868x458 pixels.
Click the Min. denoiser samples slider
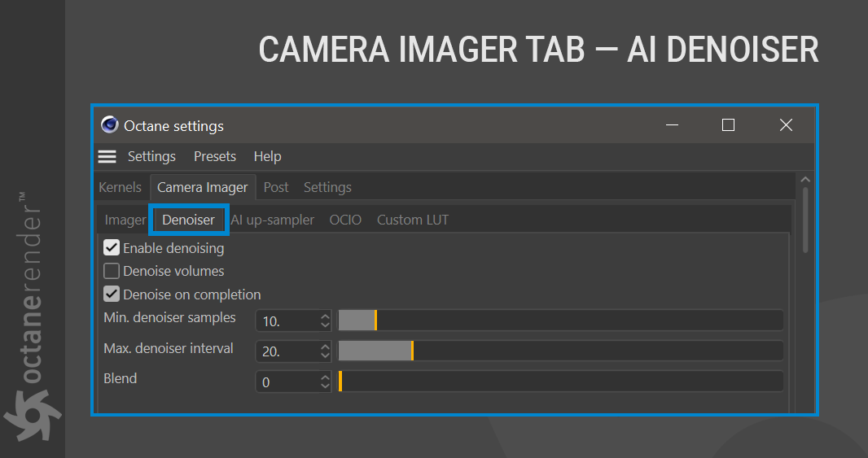(560, 321)
